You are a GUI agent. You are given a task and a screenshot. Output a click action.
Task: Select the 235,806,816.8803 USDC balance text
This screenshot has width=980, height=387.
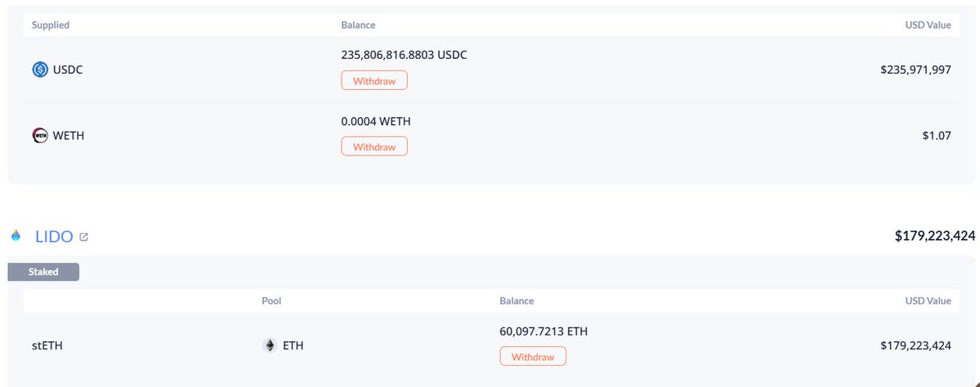tap(404, 56)
